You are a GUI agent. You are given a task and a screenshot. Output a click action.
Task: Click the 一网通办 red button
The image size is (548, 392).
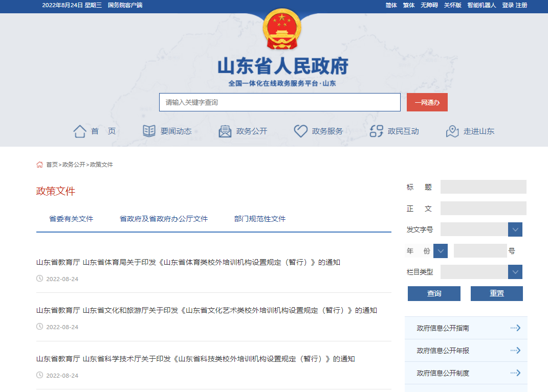click(427, 102)
